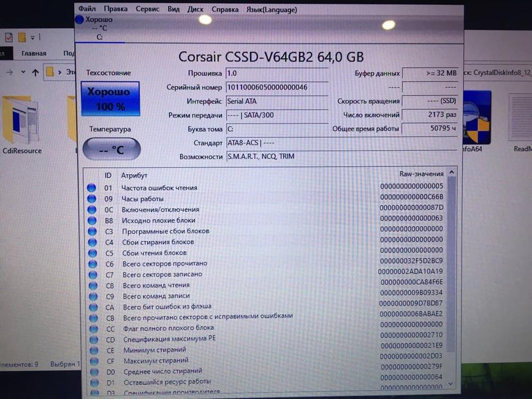This screenshot has height=399, width=532.
Task: Click the Буква тома field showing C:
Action: pyautogui.click(x=277, y=129)
